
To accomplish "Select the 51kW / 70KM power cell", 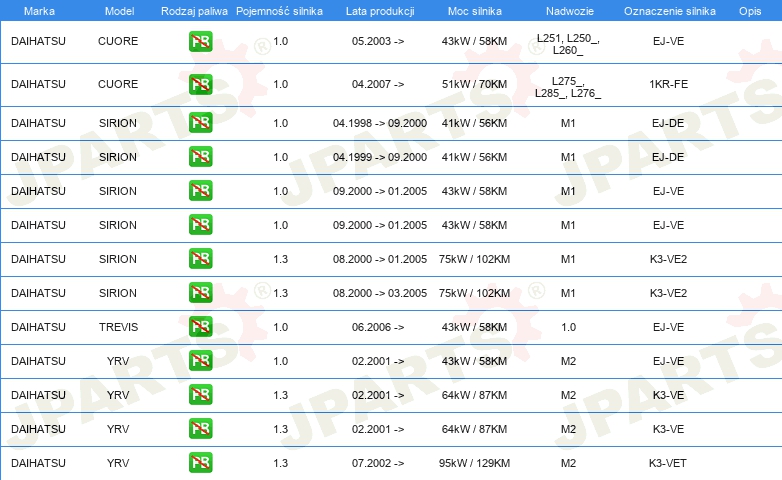I will click(x=474, y=84).
